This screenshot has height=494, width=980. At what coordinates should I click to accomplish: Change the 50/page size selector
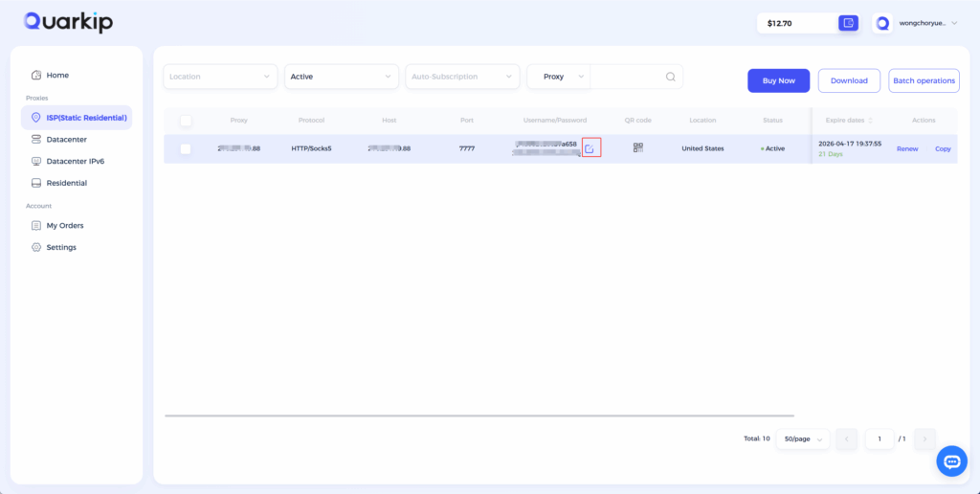click(802, 438)
